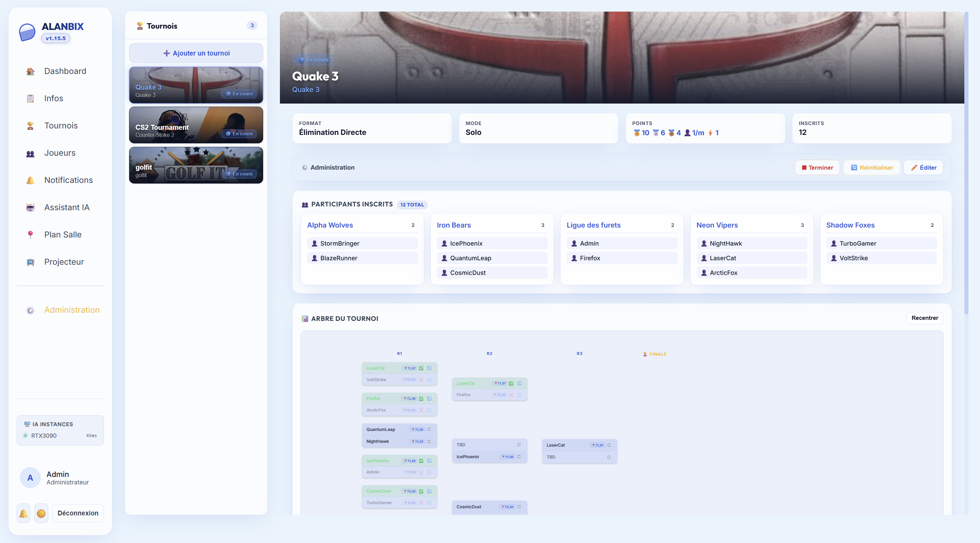Click the T1_S8 seat badge of QuantumLeap
This screenshot has width=980, height=543.
418,429
